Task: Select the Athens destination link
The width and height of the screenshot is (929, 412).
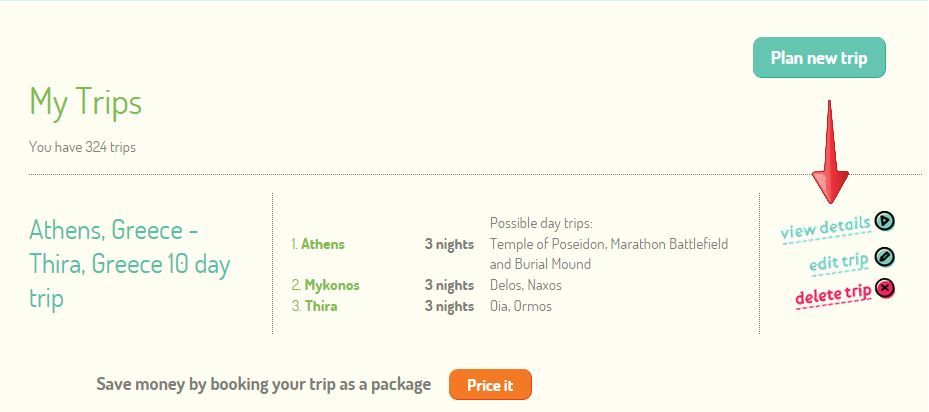Action: click(x=322, y=244)
